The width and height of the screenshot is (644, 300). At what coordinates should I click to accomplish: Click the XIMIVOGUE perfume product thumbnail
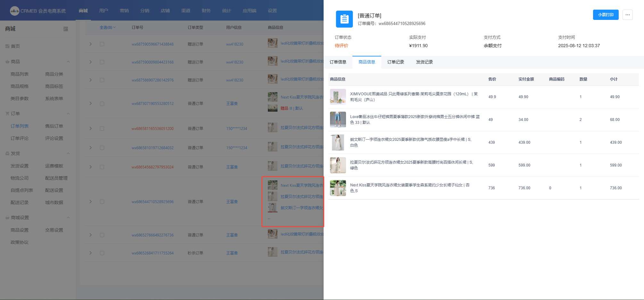(338, 97)
